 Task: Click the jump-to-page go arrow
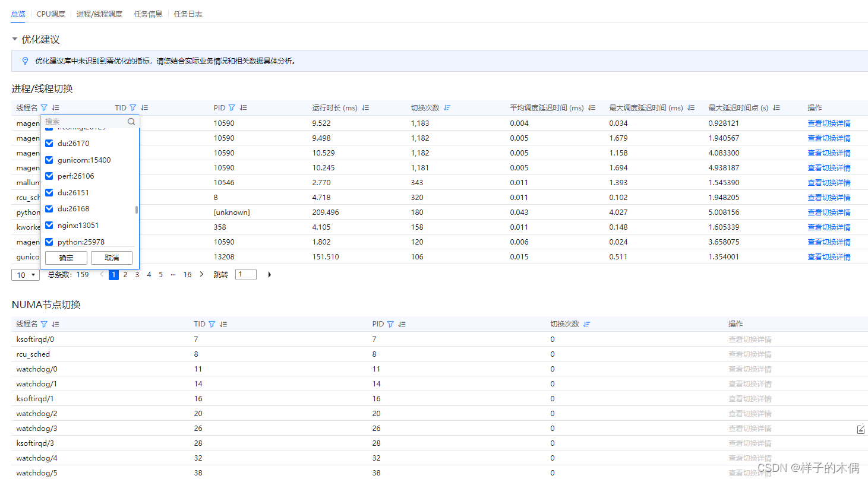pos(270,275)
